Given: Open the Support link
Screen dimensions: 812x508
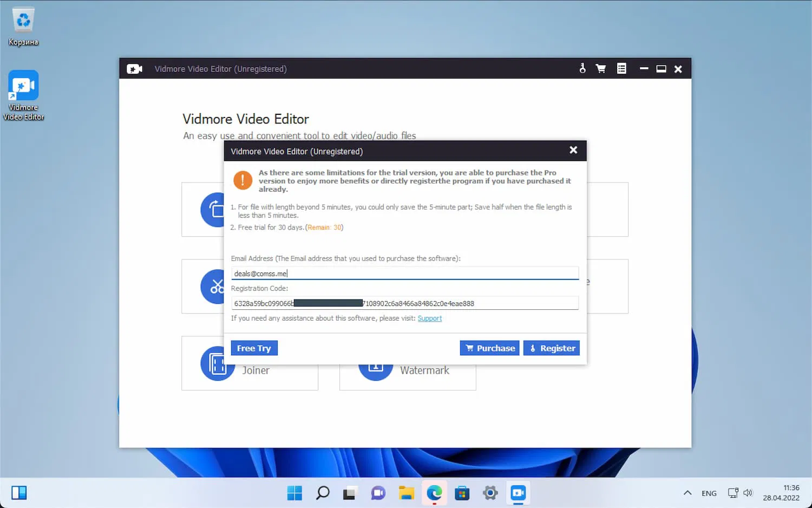Looking at the screenshot, I should tap(430, 318).
